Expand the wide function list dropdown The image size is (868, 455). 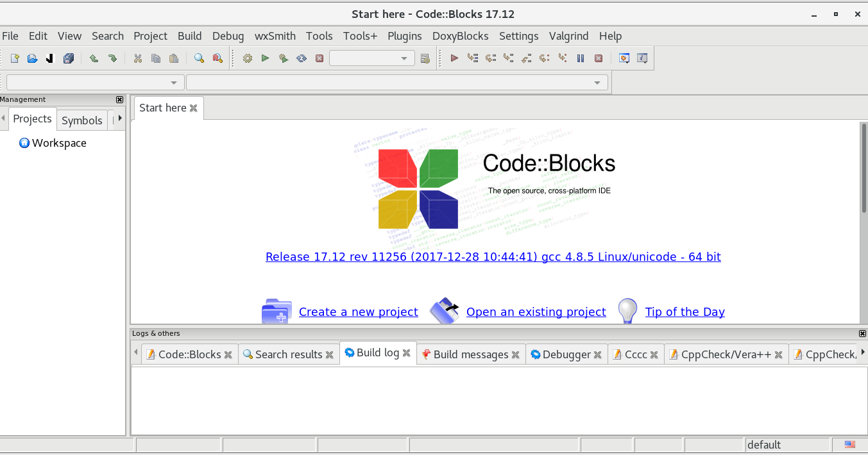pyautogui.click(x=396, y=83)
